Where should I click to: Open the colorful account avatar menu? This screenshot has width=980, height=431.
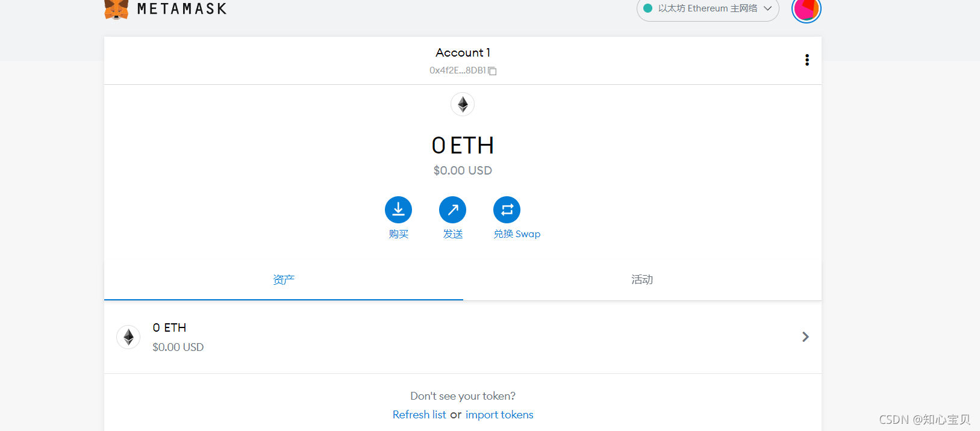point(806,9)
